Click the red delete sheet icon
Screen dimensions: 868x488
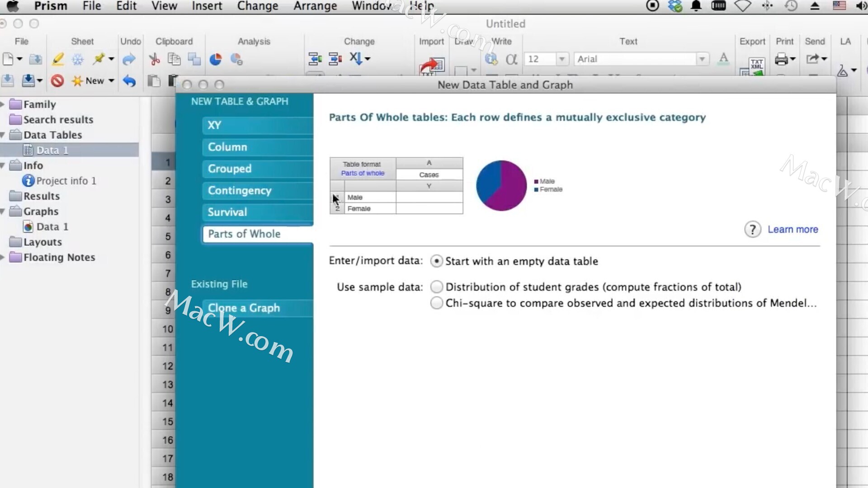tap(57, 81)
